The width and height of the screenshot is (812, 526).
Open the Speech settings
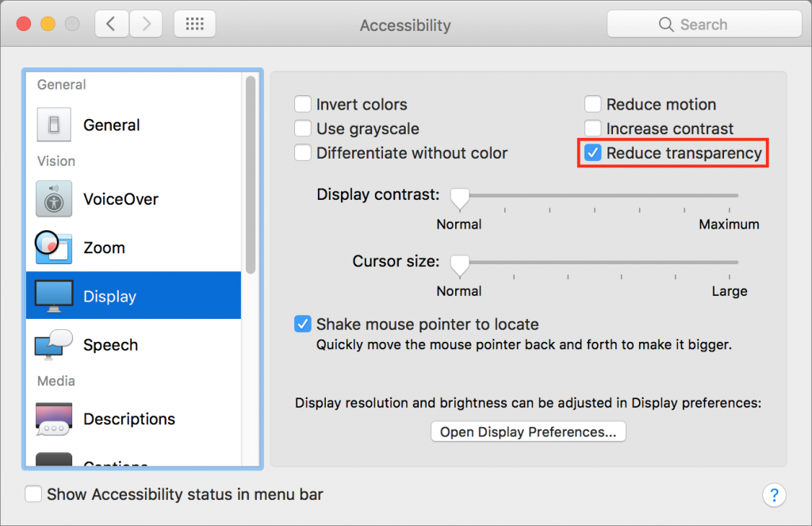tap(56, 344)
